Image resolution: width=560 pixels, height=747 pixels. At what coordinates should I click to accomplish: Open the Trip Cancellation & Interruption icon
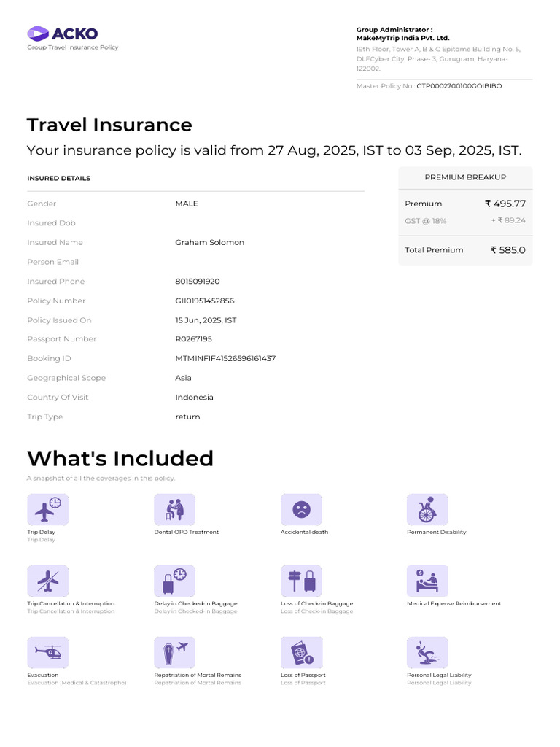pyautogui.click(x=47, y=581)
